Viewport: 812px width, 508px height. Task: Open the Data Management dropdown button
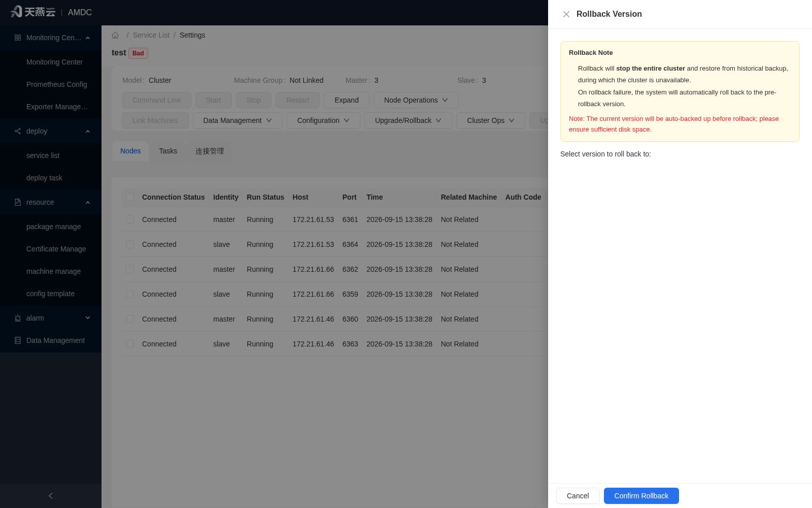(238, 120)
